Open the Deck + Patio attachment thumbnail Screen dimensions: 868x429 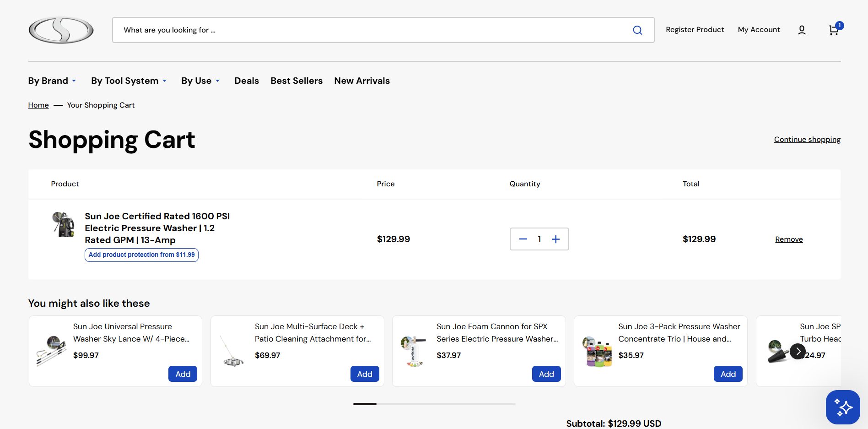pyautogui.click(x=233, y=351)
